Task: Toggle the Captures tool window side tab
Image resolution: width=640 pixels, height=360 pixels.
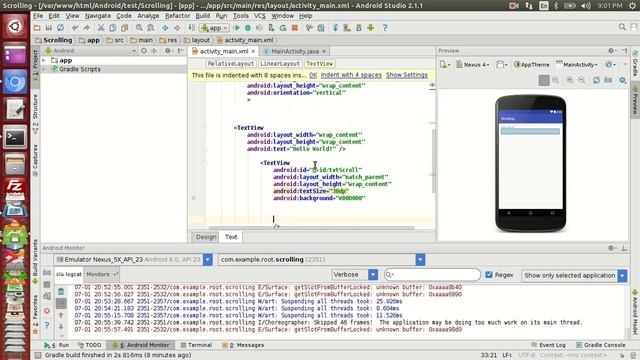Action: [36, 160]
